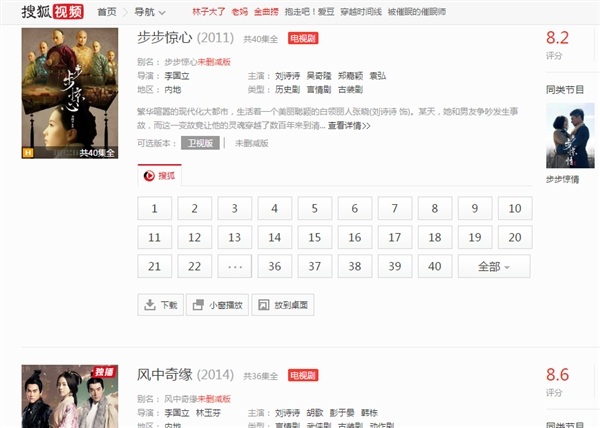The width and height of the screenshot is (600, 428).
Task: Play episode 40 of 步步惊心
Action: (435, 266)
